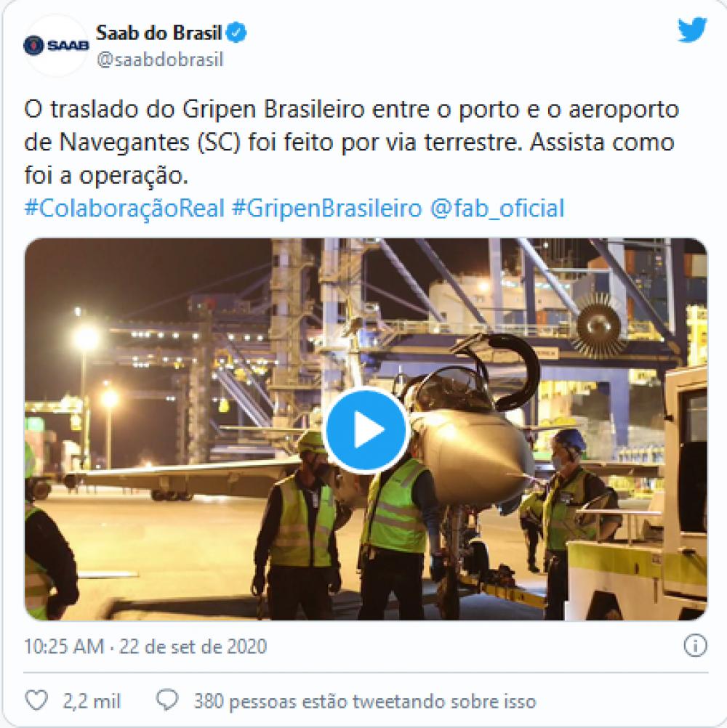The width and height of the screenshot is (727, 728).
Task: Like the tweet with heart icon
Action: click(x=36, y=700)
